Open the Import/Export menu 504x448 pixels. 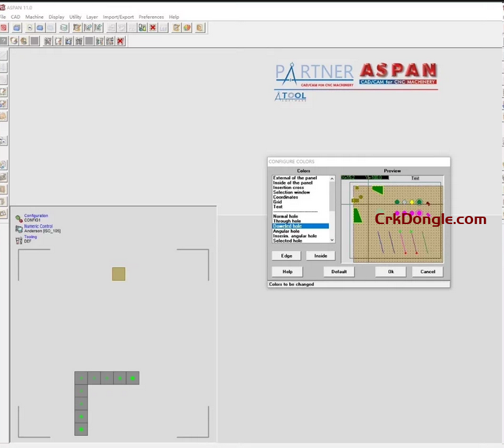118,17
